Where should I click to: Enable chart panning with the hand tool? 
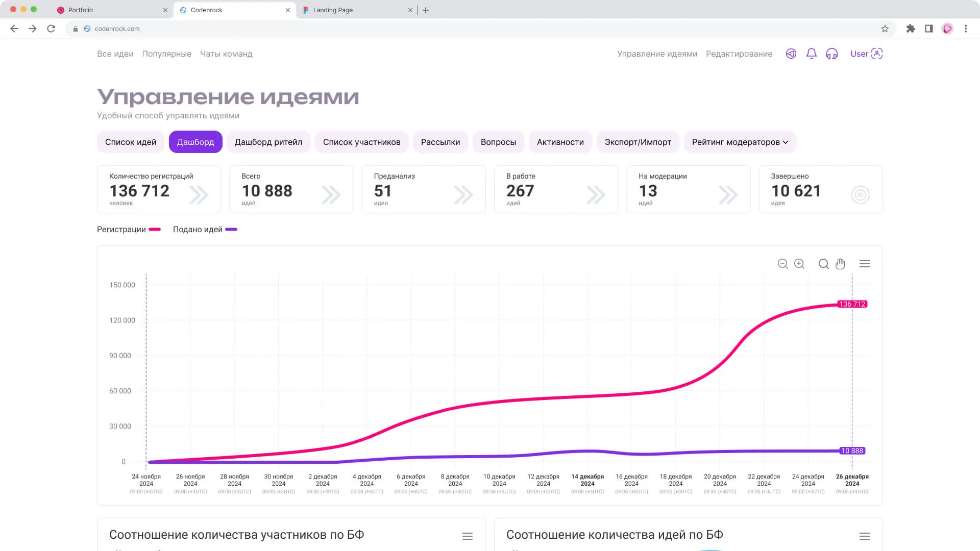[x=840, y=264]
